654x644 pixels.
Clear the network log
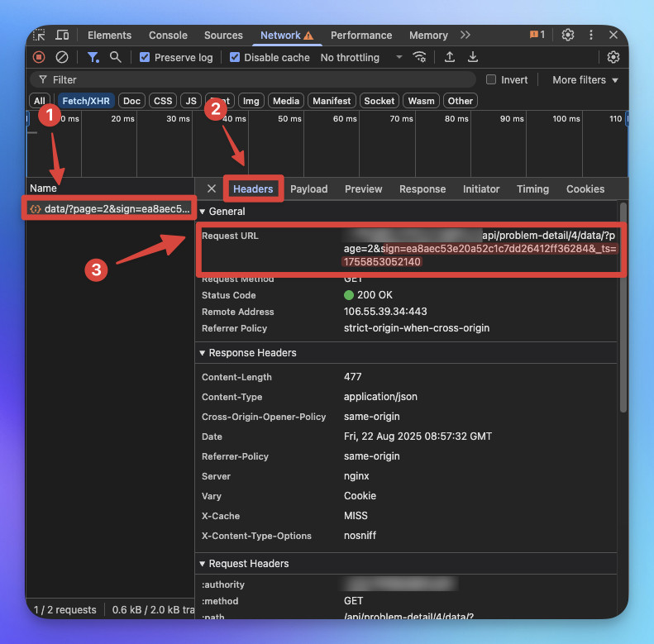(x=62, y=57)
